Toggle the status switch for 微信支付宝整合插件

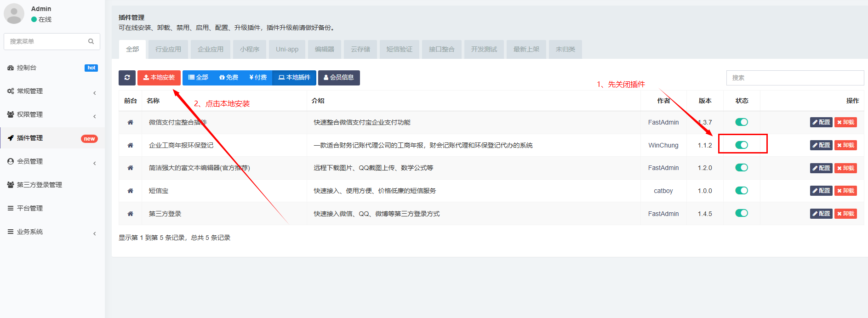pos(742,122)
